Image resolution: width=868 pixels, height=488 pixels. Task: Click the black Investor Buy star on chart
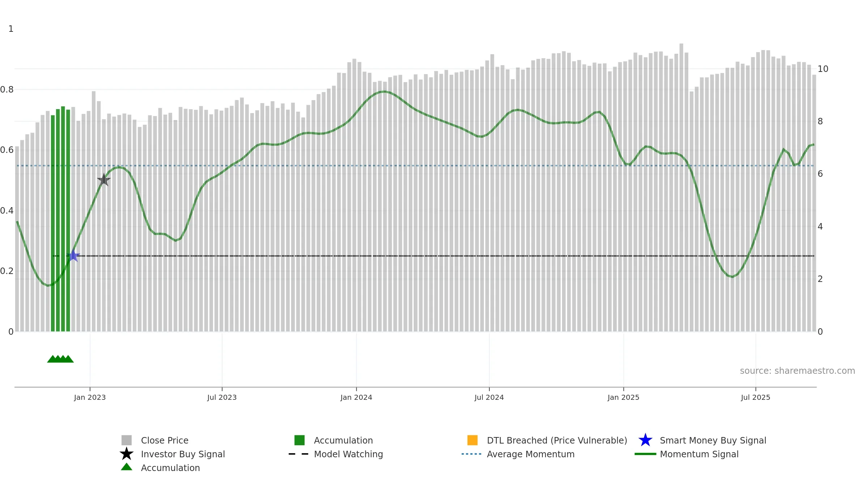click(x=104, y=180)
